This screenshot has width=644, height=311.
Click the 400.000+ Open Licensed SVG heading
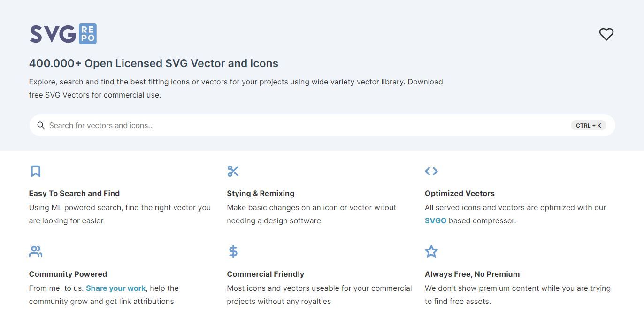coord(153,63)
